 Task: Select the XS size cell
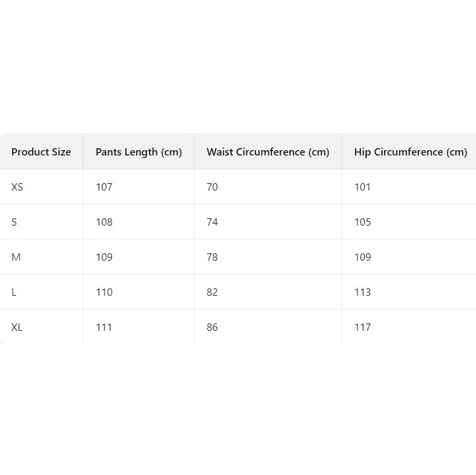[x=17, y=187]
